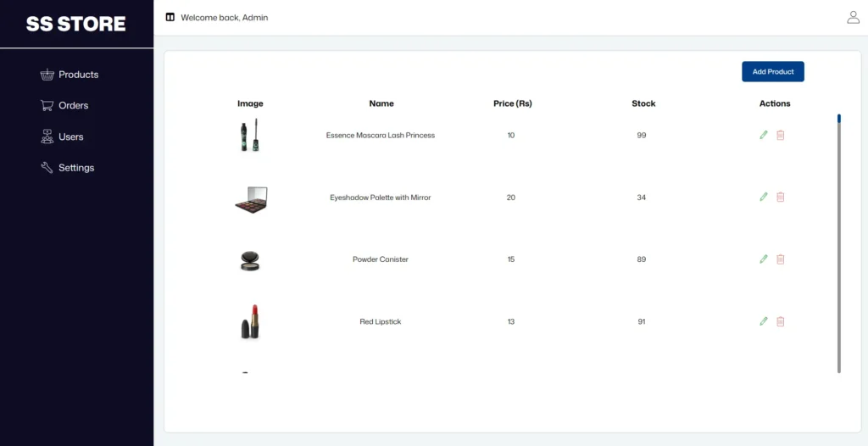This screenshot has height=446, width=868.
Task: Click the Powder Canister name cell
Action: [x=381, y=259]
